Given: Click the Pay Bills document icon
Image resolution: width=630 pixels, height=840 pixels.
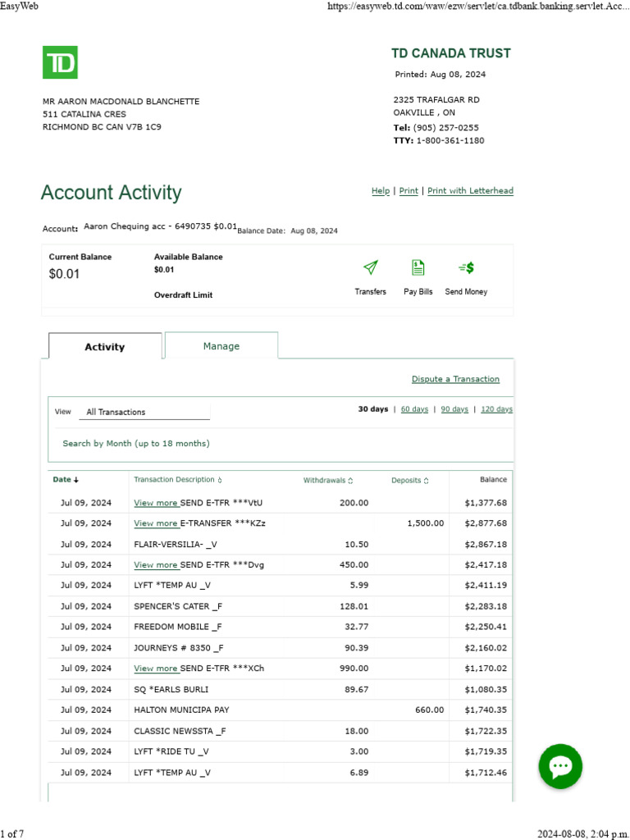Looking at the screenshot, I should click(418, 268).
